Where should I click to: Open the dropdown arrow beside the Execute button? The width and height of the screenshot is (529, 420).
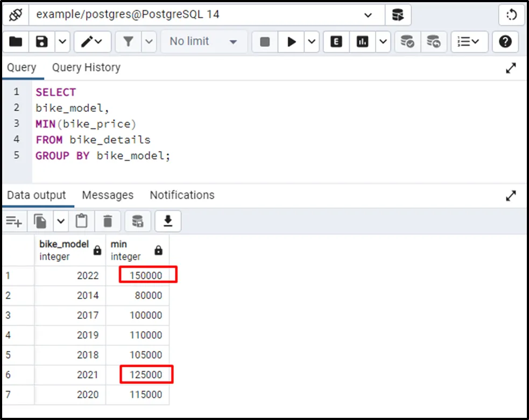point(312,41)
